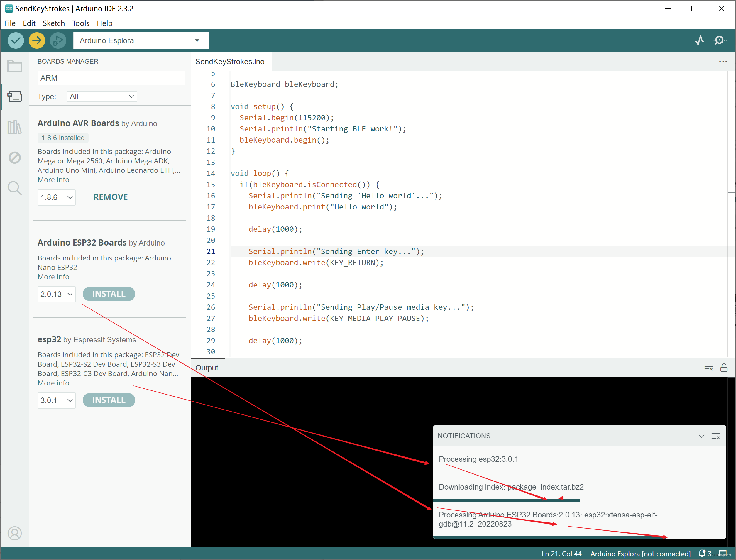Open the Arduino ESP32 version 2.0.13 dropdown
The height and width of the screenshot is (560, 736).
coord(56,294)
